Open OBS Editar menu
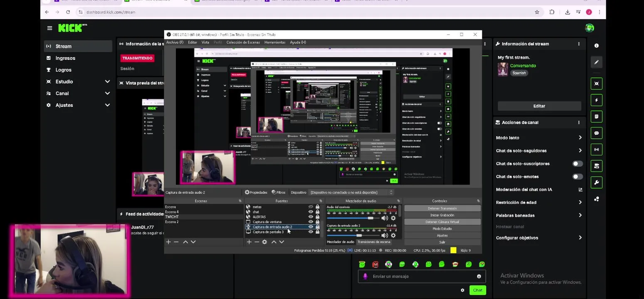This screenshot has width=644, height=299. pos(192,42)
